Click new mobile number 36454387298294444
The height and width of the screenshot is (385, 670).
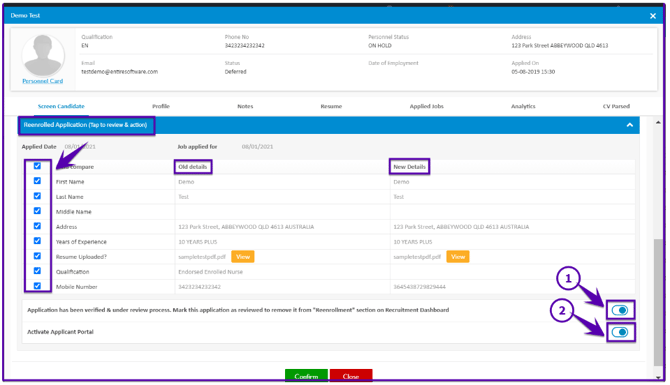pos(419,287)
